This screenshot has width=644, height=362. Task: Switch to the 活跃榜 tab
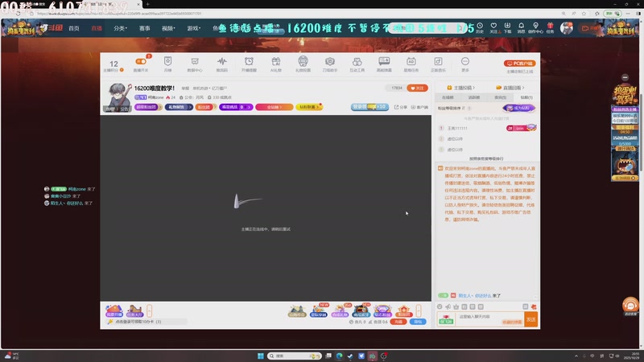point(474,97)
